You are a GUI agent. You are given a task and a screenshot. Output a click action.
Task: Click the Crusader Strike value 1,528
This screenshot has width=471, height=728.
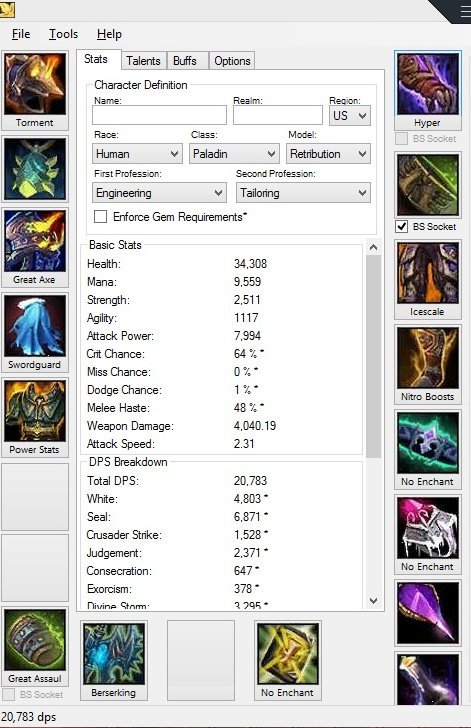pos(250,535)
